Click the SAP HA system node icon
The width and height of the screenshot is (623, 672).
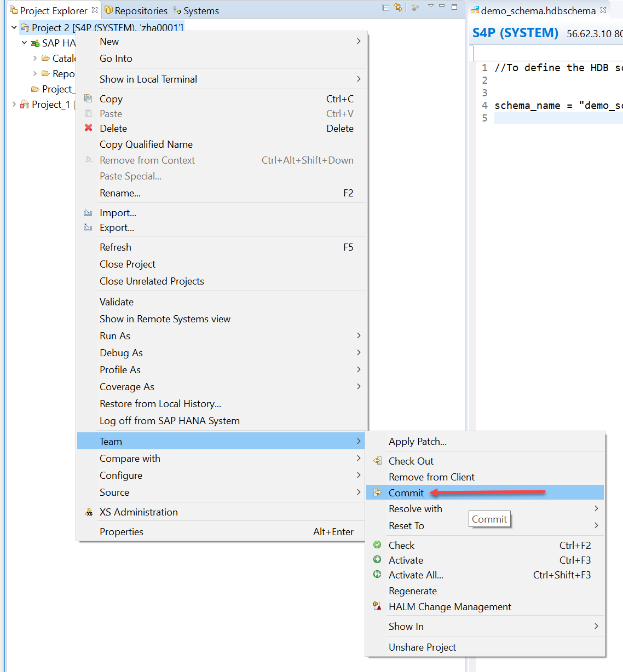point(35,43)
